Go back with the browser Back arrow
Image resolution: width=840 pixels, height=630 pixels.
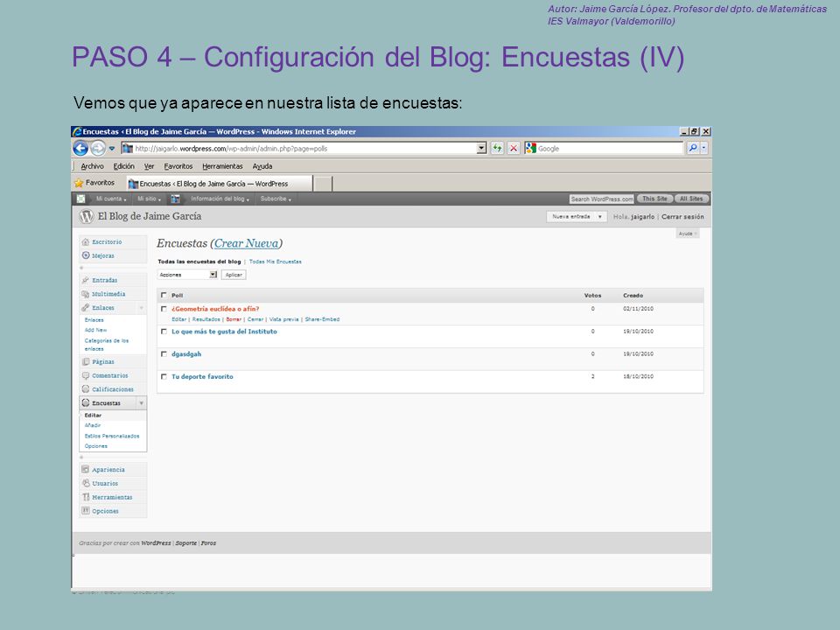click(x=80, y=149)
